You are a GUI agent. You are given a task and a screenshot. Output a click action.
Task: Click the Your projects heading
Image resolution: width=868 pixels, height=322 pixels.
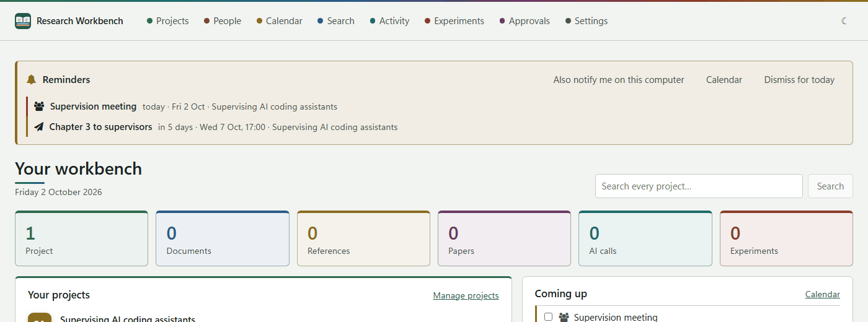pyautogui.click(x=59, y=295)
